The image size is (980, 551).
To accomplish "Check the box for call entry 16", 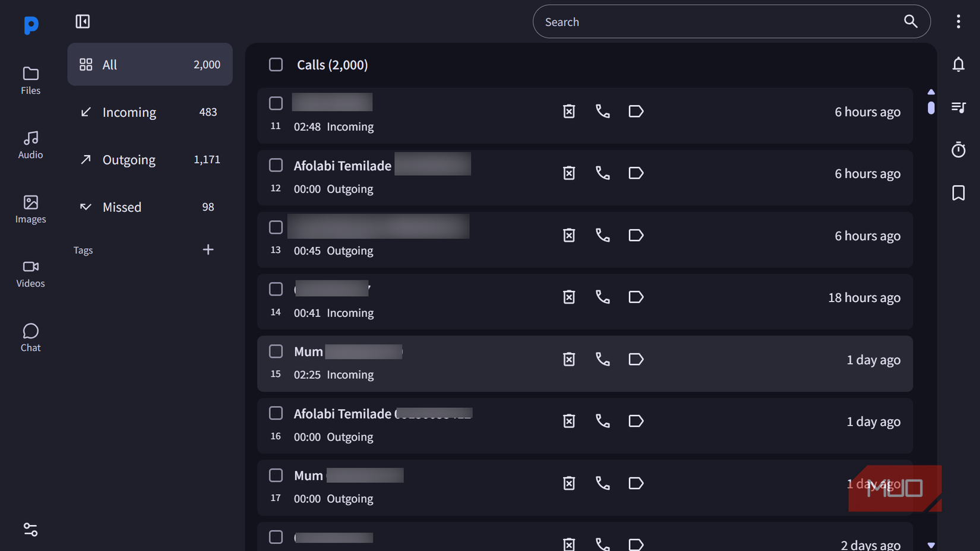I will 276,413.
